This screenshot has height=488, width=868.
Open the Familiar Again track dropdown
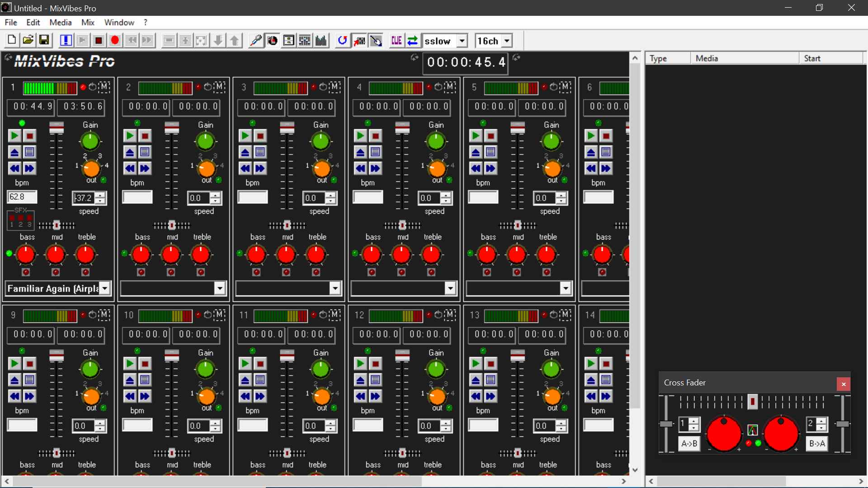[x=105, y=288]
